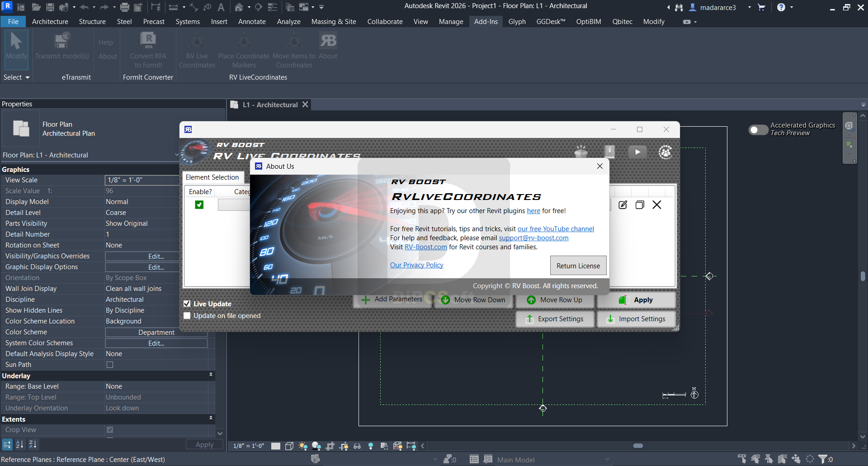Click the Import Settings button

(x=636, y=319)
